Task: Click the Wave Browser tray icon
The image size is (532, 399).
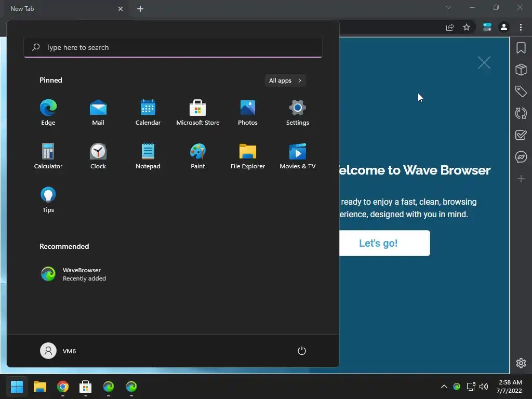Action: 457,387
